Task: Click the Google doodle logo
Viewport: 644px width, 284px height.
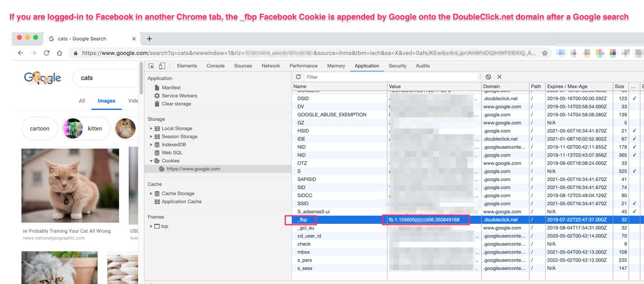Action: 43,78
